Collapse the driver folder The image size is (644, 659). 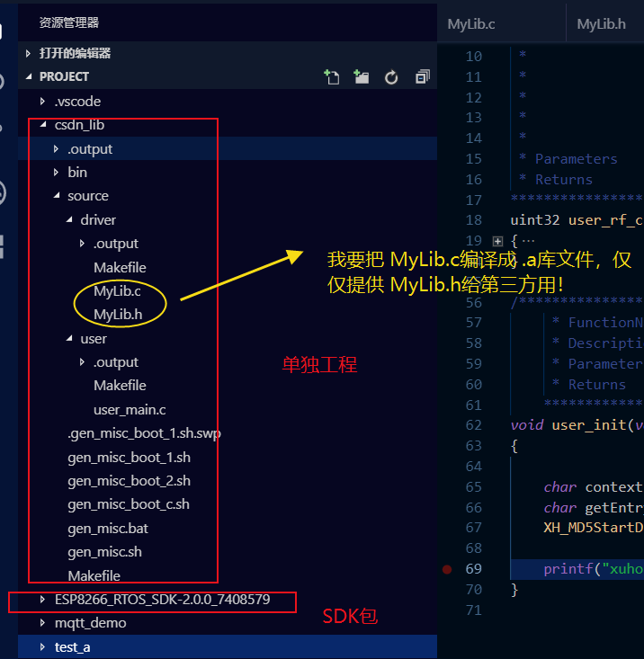69,219
